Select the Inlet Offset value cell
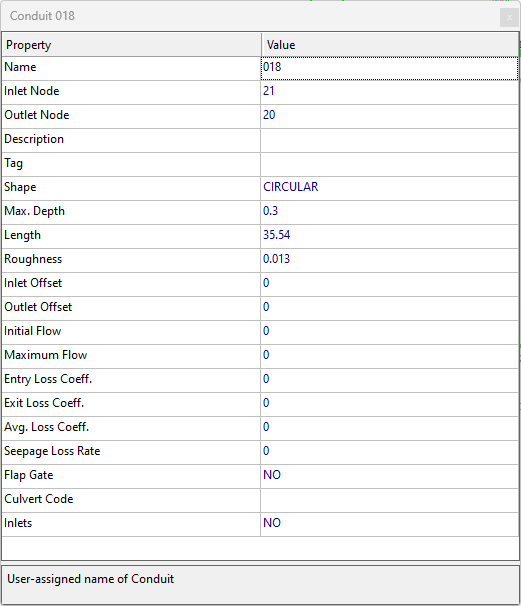 click(390, 284)
